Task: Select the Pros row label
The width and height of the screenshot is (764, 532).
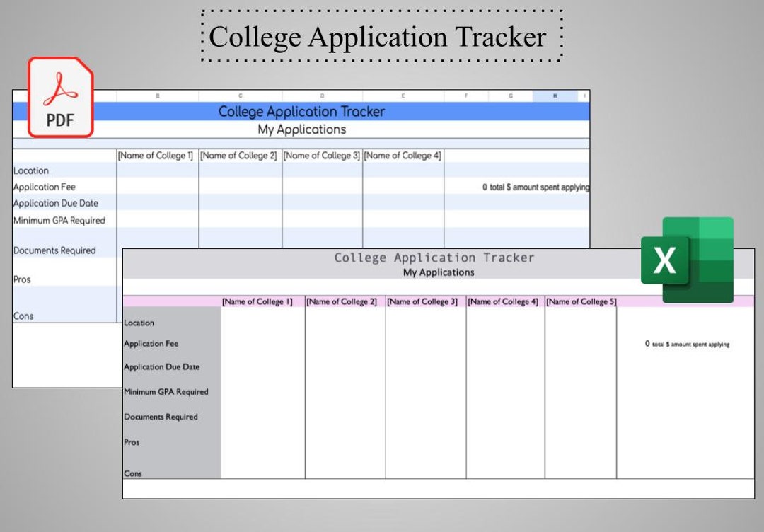Action: [x=132, y=442]
